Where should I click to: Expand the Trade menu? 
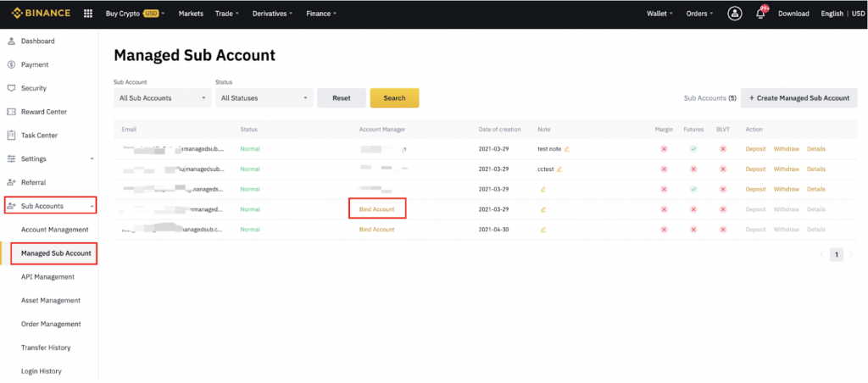227,14
